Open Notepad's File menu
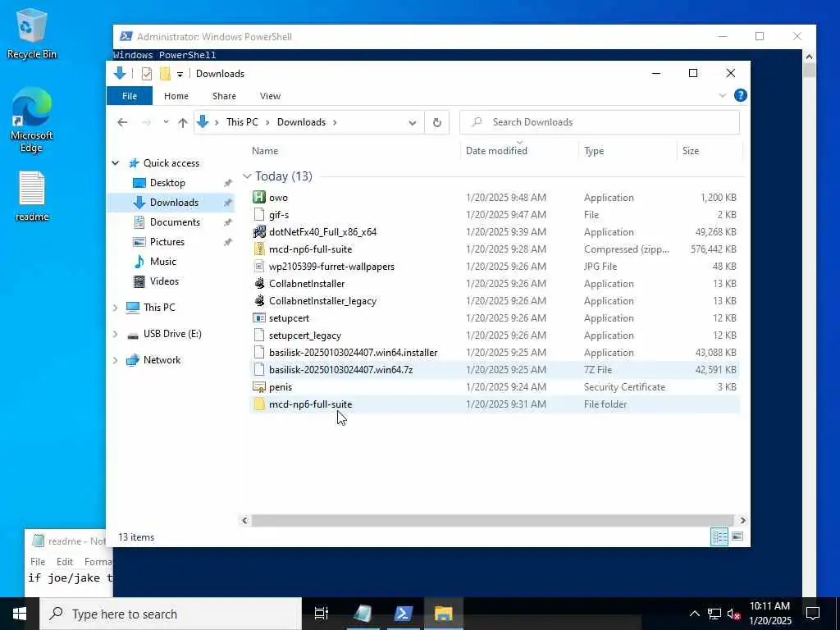The image size is (840, 630). (x=38, y=561)
